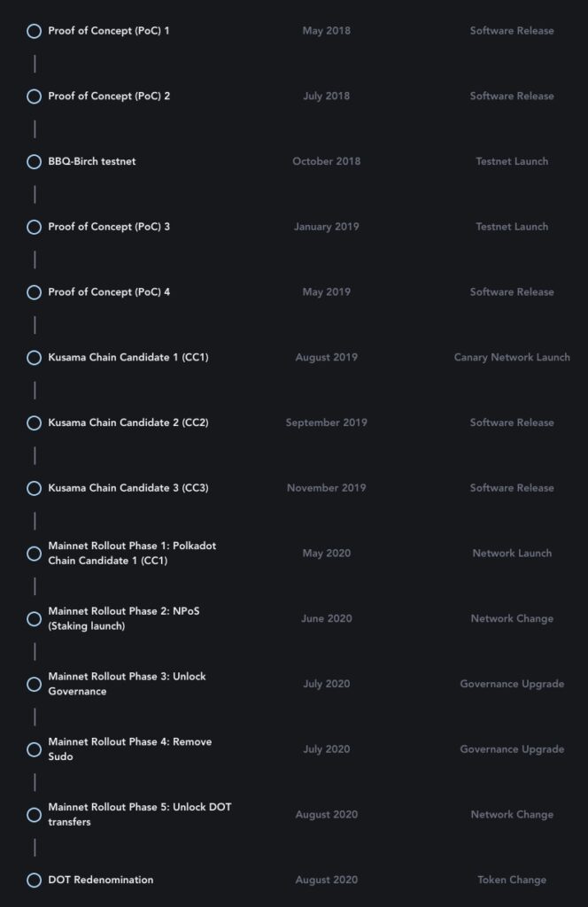Select the Token Change category label
The width and height of the screenshot is (588, 907).
512,880
